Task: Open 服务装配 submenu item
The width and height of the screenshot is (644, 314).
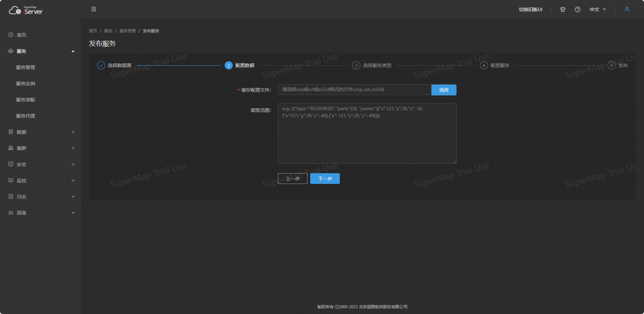Action: [26, 100]
